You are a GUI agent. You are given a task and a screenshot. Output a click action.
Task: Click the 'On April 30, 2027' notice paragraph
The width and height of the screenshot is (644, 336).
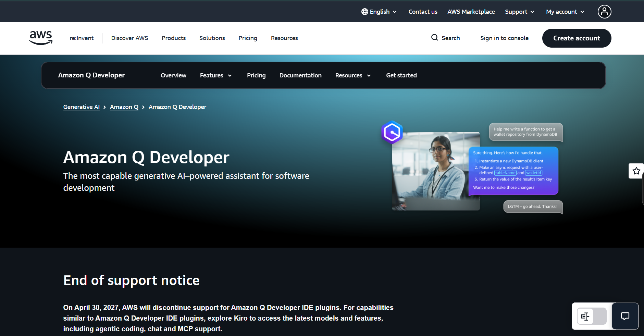228,318
